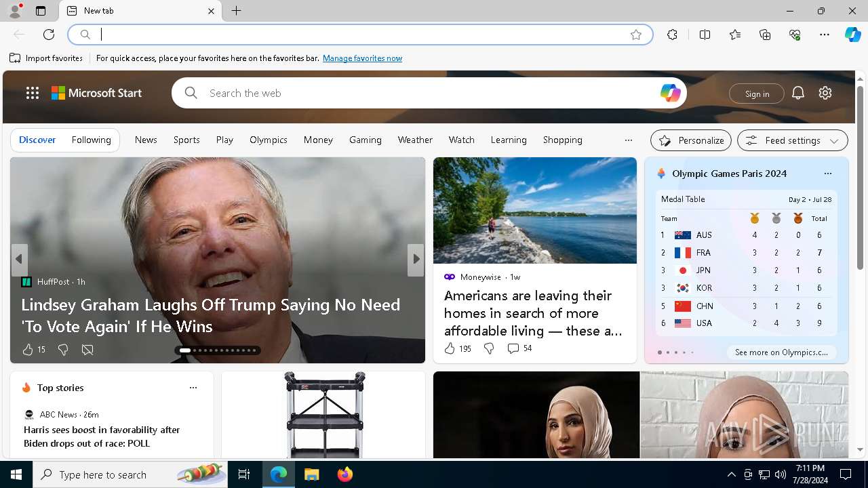
Task: Click the Sign in button
Action: pyautogui.click(x=757, y=94)
